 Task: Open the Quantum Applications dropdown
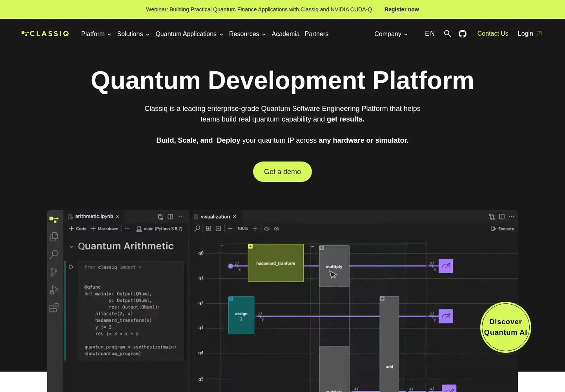pos(190,34)
